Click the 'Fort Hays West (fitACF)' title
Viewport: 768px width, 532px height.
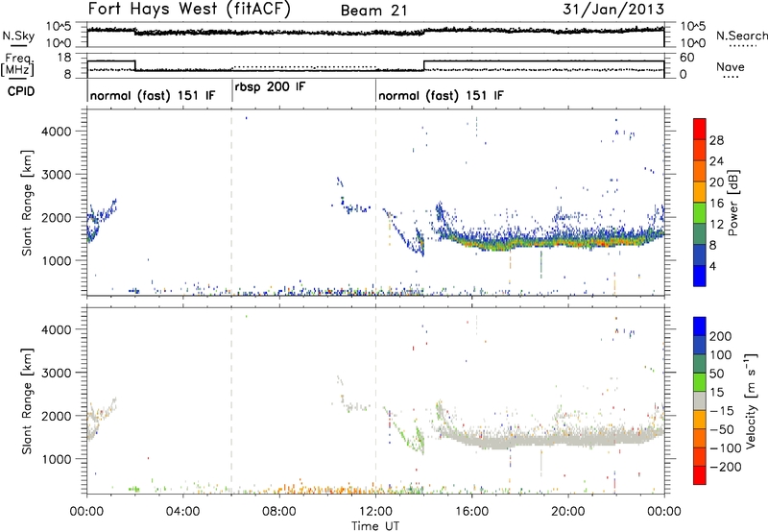tap(189, 10)
